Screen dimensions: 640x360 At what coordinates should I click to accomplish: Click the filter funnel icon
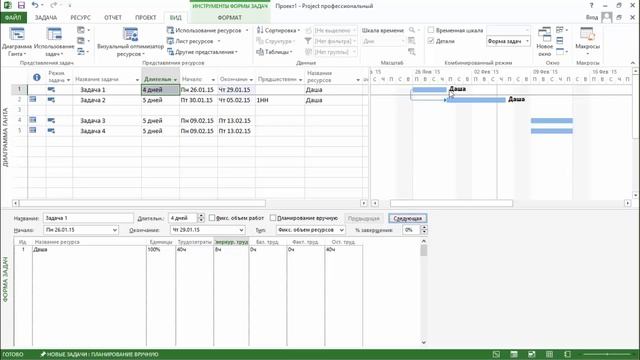(308, 41)
